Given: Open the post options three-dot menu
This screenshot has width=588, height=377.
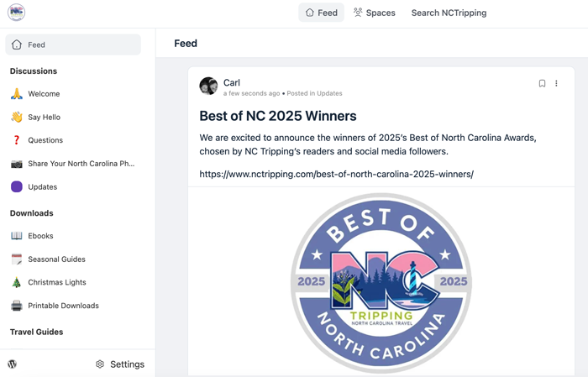Looking at the screenshot, I should pyautogui.click(x=556, y=83).
